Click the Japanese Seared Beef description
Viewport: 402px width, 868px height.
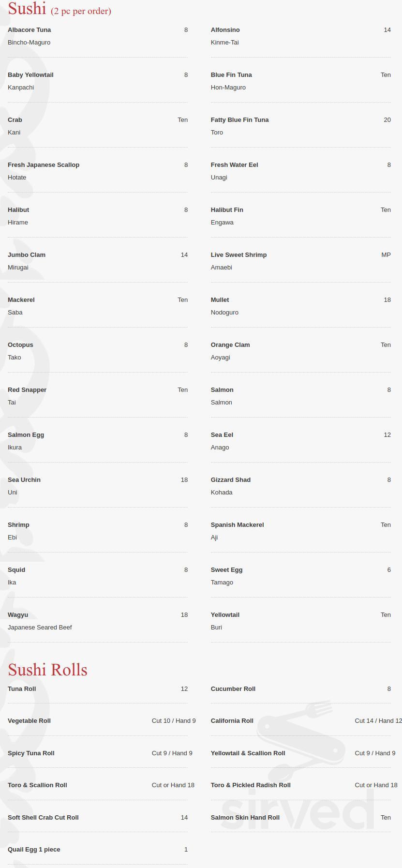click(x=40, y=628)
